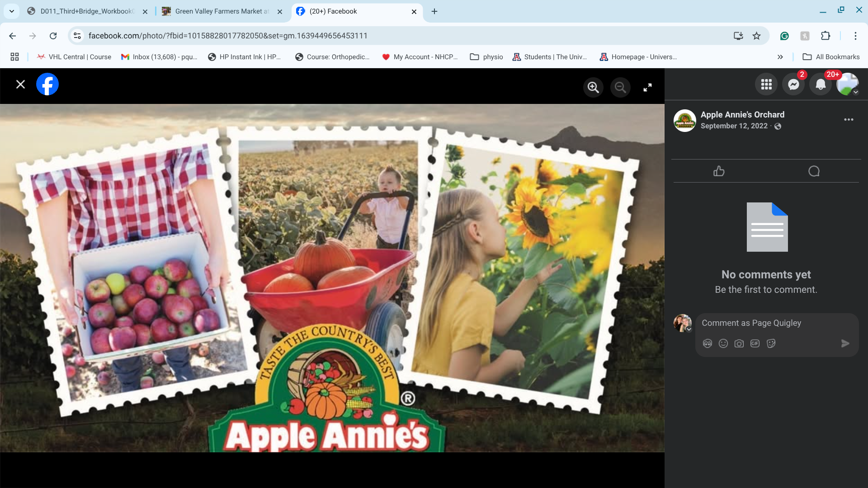The image size is (868, 488).
Task: Click the Facebook URL address bar
Action: point(407,36)
